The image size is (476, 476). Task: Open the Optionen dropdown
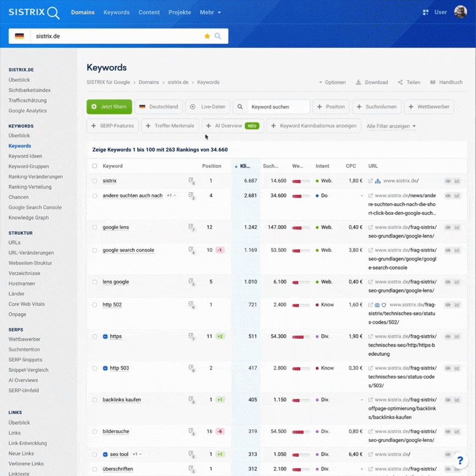(x=332, y=83)
